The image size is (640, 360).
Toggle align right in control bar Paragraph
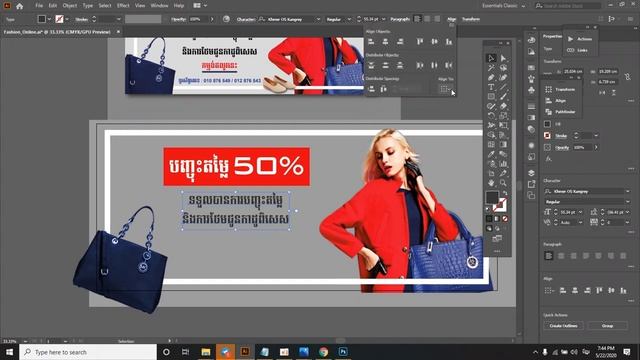point(437,19)
